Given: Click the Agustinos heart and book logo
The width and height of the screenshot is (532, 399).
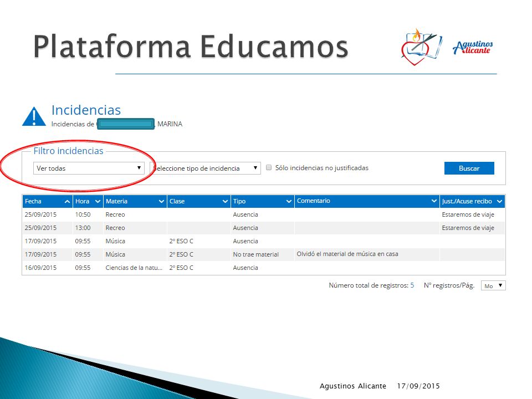Looking at the screenshot, I should coord(422,47).
